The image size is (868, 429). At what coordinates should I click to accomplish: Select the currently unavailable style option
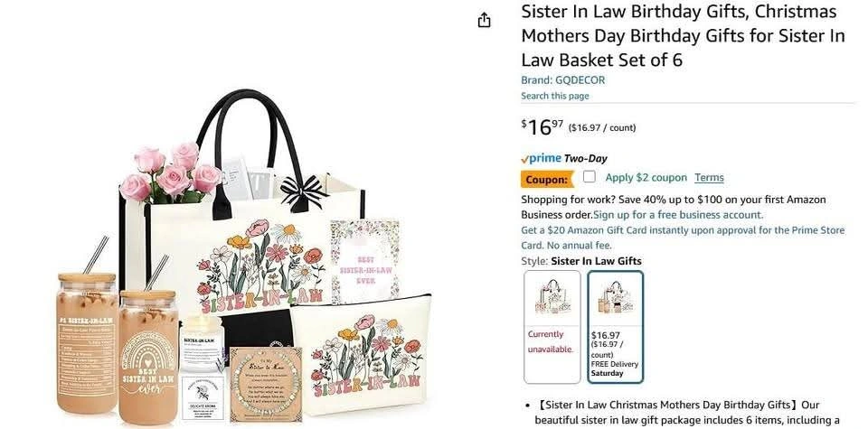point(552,327)
